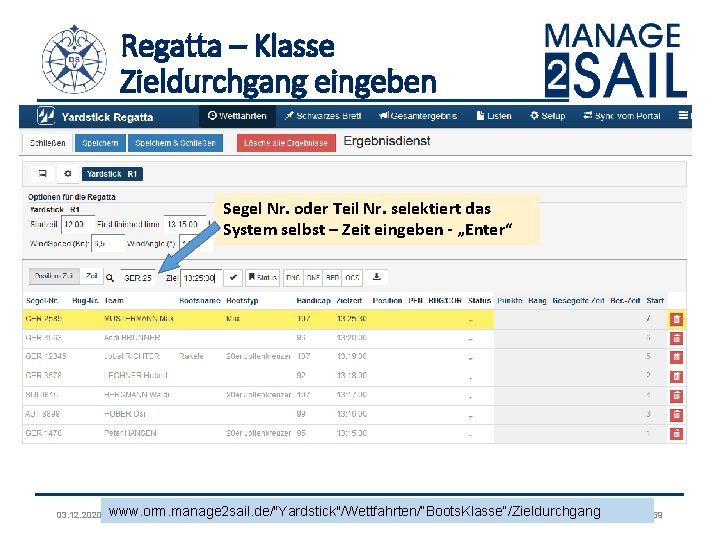Click the Start column header

pyautogui.click(x=655, y=301)
